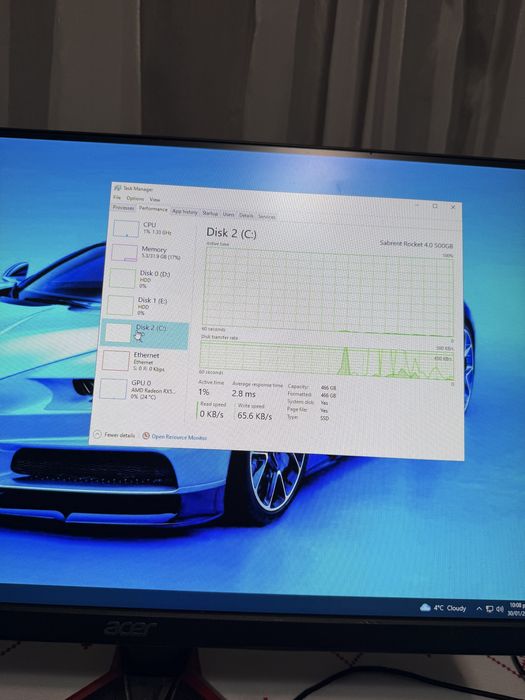The image size is (525, 700).
Task: Select the Ethernet performance item
Action: [x=144, y=361]
